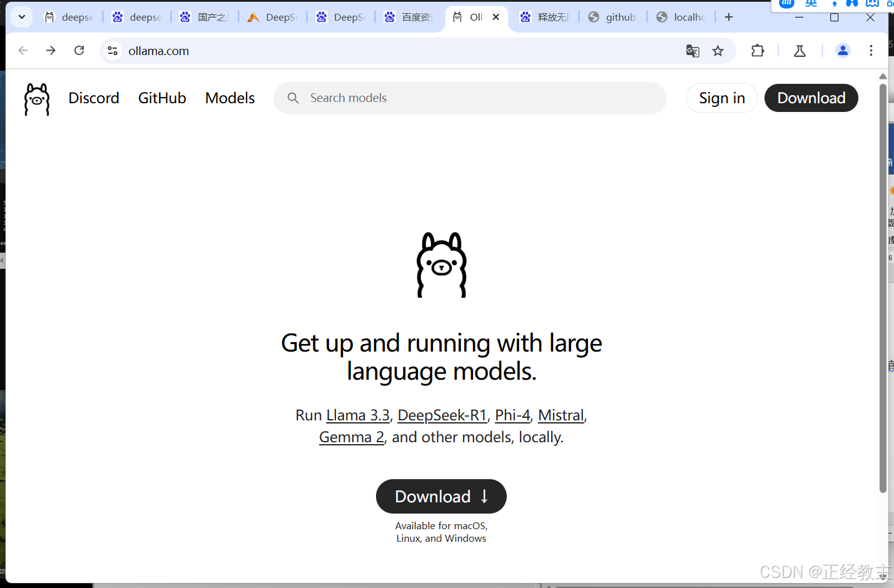Switch to the first deepse tab with the llama icon

(69, 17)
